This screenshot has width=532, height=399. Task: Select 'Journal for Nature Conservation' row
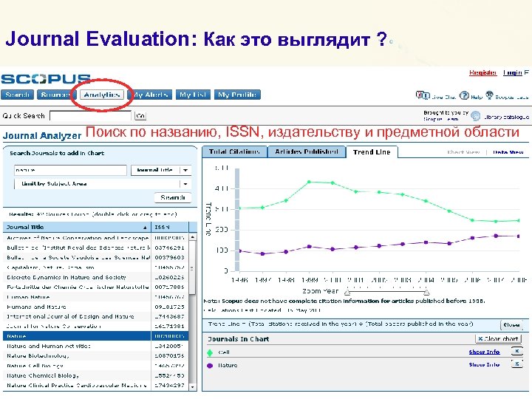(x=95, y=327)
